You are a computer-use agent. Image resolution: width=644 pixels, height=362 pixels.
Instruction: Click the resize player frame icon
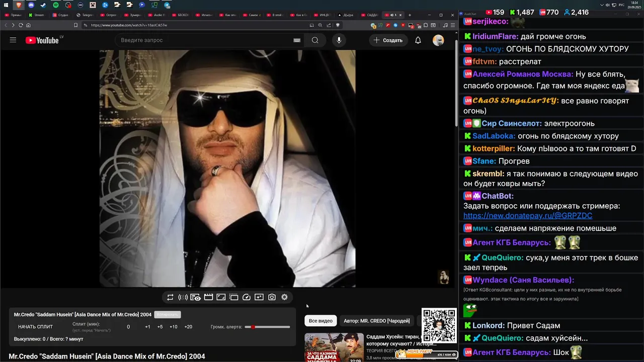click(221, 297)
